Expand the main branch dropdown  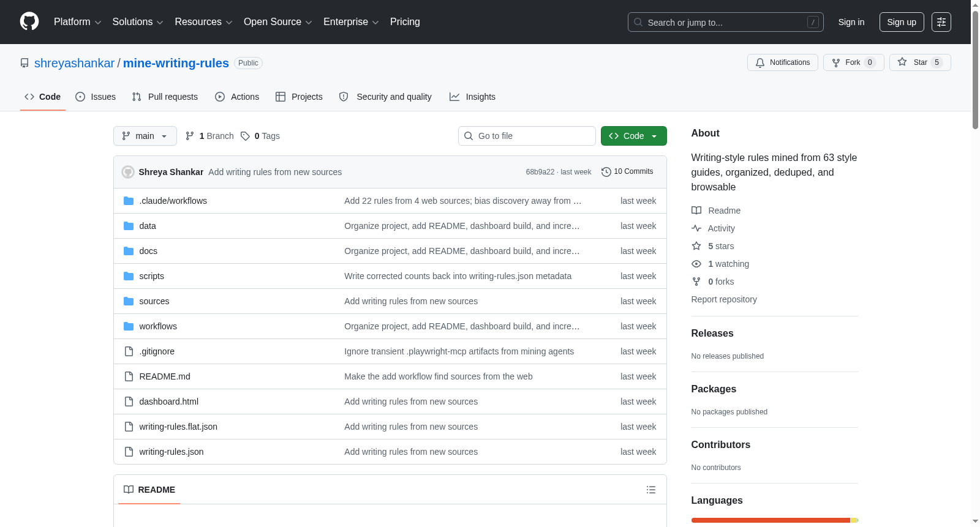(145, 136)
